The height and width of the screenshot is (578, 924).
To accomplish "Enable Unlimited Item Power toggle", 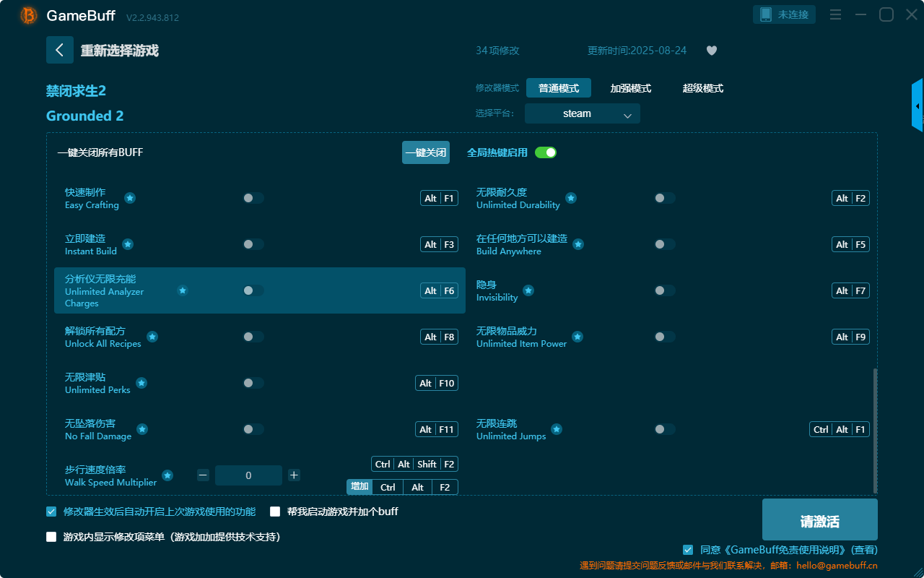I will coord(665,337).
